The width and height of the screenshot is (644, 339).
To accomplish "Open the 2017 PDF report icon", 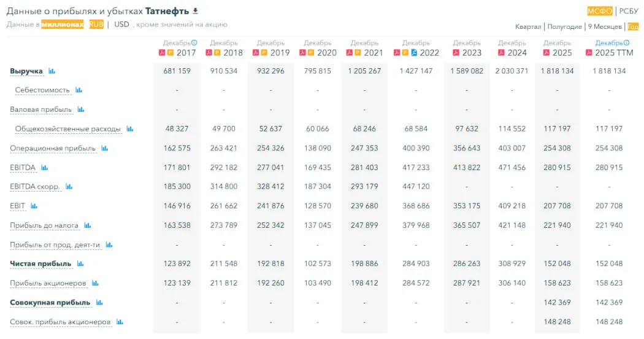I will click(x=161, y=53).
